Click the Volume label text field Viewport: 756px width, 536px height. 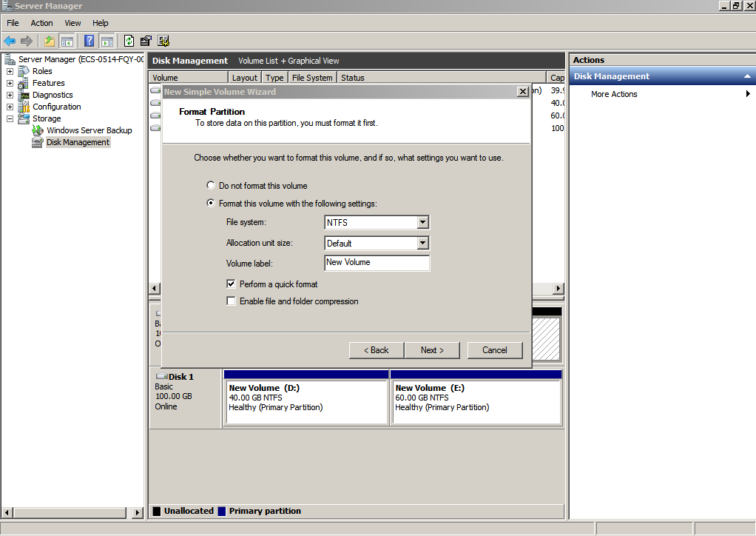pyautogui.click(x=377, y=263)
